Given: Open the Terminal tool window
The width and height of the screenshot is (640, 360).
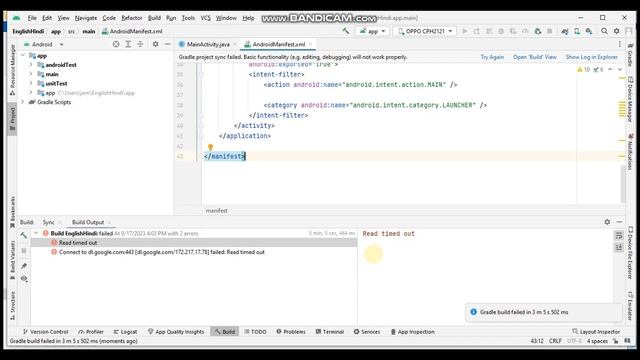Looking at the screenshot, I should tap(329, 332).
